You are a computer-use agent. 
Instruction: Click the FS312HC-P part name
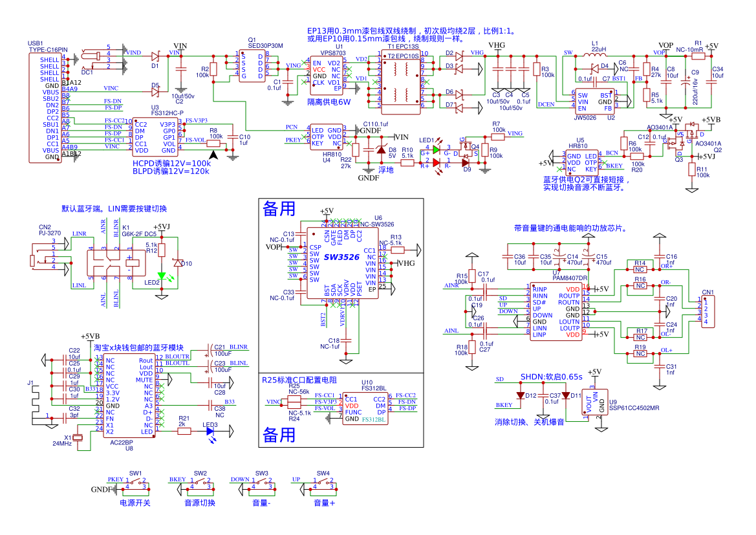[167, 113]
